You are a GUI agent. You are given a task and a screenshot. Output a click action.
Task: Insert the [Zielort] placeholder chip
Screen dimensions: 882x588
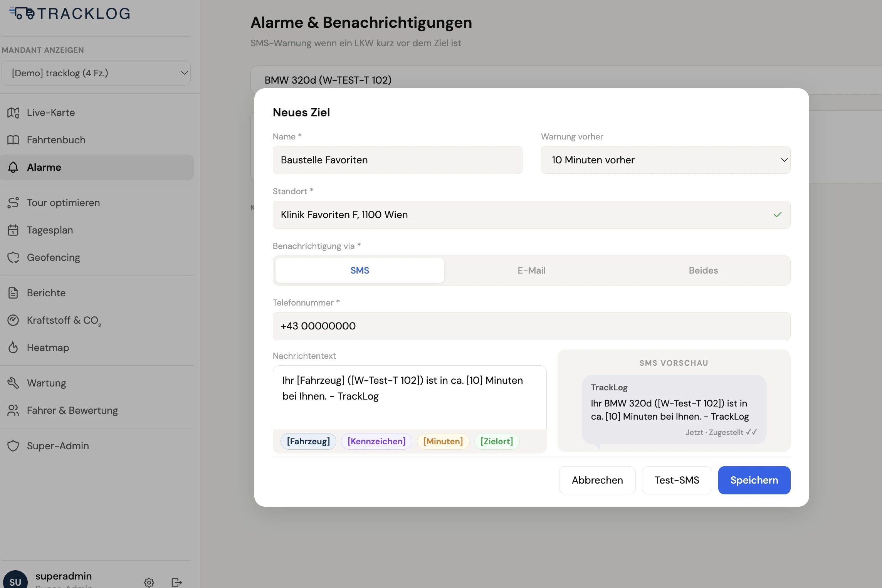497,441
